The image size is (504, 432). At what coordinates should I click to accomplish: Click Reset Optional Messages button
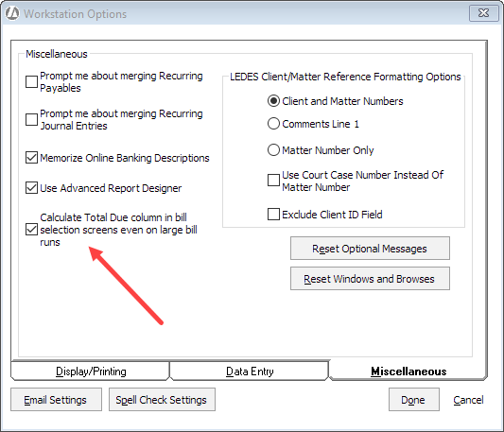point(370,249)
